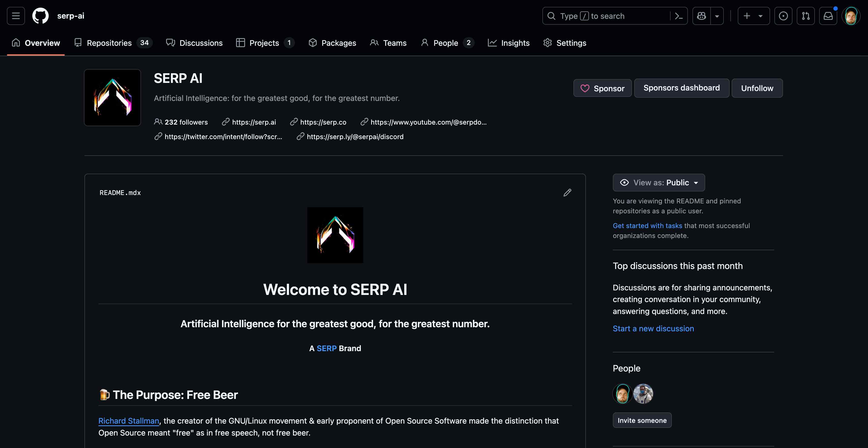Open the https://serp.co link
The height and width of the screenshot is (448, 868).
(x=323, y=122)
